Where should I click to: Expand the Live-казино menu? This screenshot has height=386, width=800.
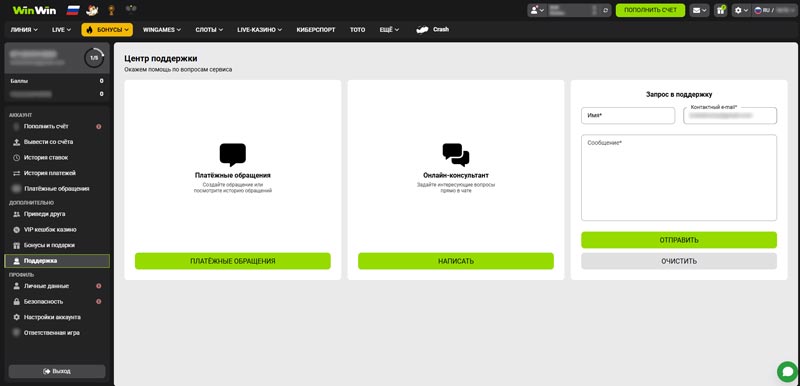pos(260,30)
